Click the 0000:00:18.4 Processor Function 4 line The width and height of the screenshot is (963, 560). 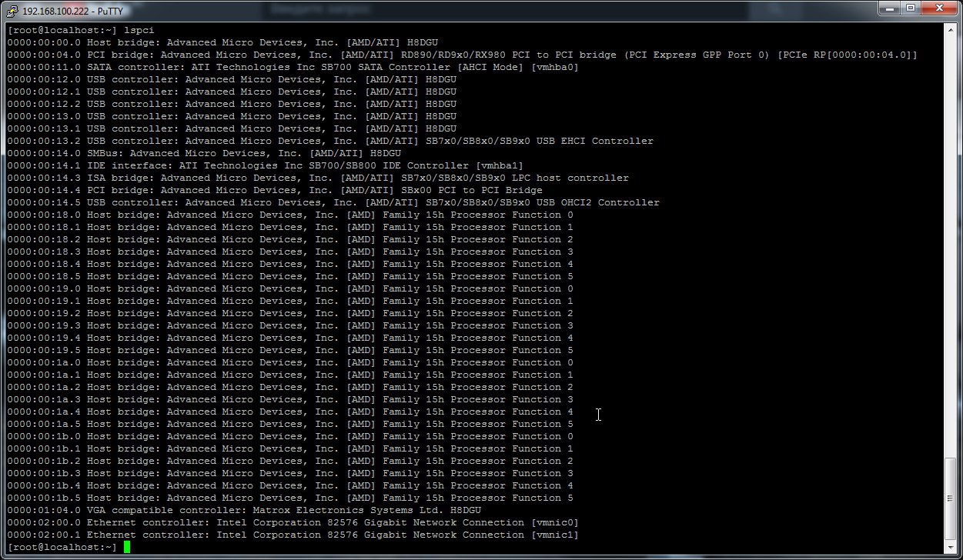pos(290,264)
